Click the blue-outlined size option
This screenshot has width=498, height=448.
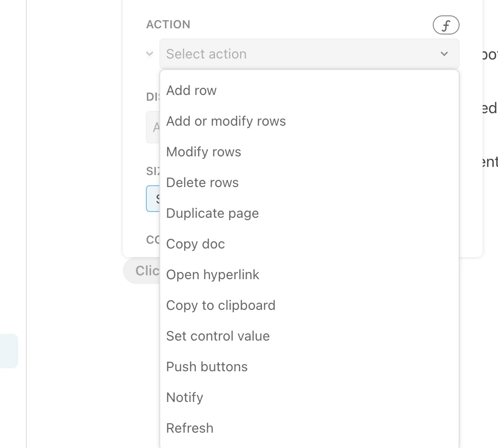pyautogui.click(x=153, y=199)
